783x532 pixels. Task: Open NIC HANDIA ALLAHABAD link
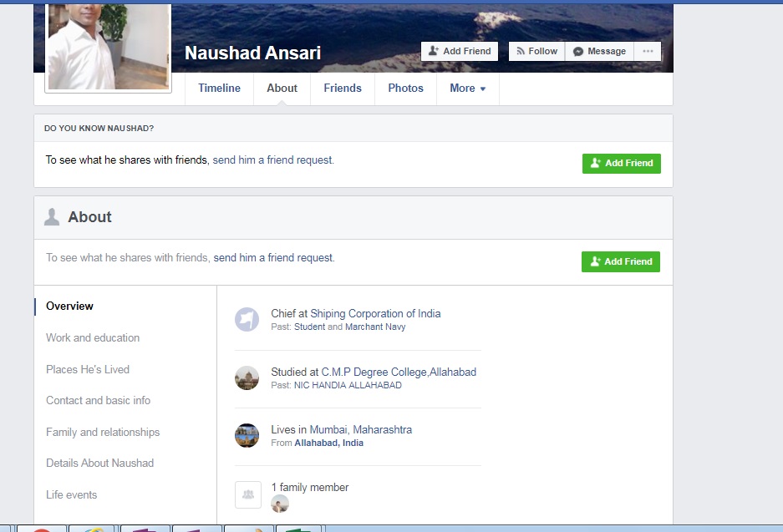[x=348, y=385]
